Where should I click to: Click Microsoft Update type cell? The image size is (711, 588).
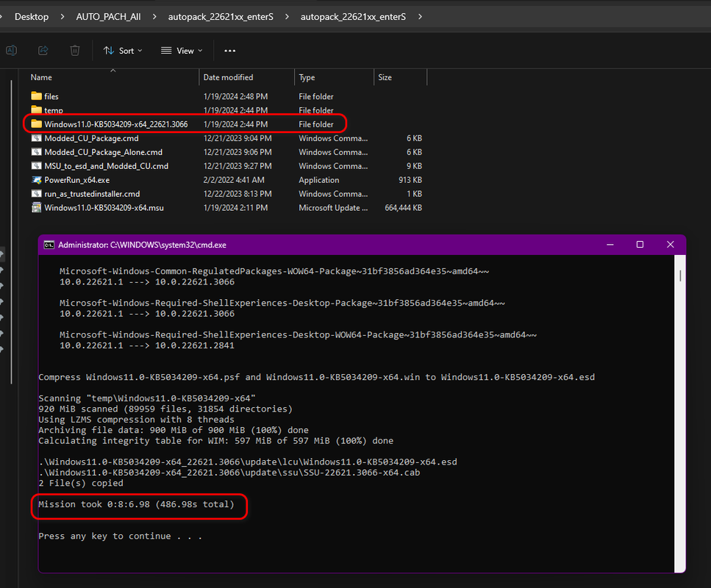333,207
